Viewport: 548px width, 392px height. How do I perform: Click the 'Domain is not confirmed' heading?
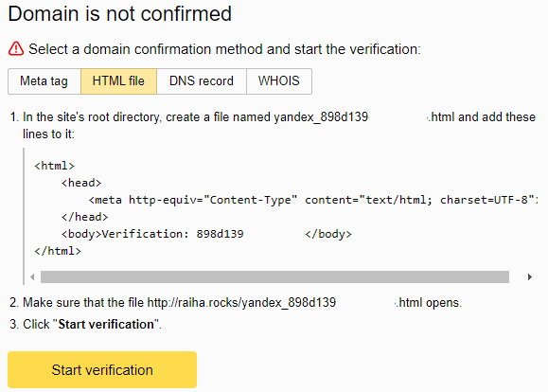click(119, 14)
